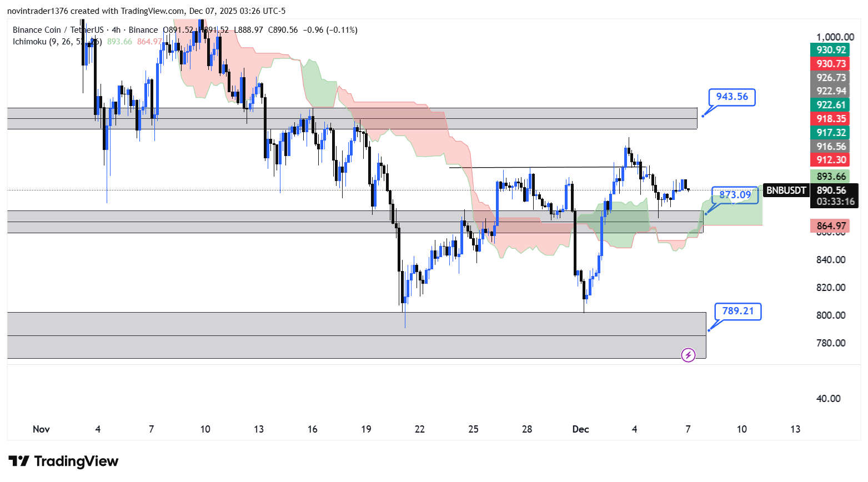Select the 873.09 blue callout label
Viewport: 868px width, 482px height.
click(x=735, y=195)
